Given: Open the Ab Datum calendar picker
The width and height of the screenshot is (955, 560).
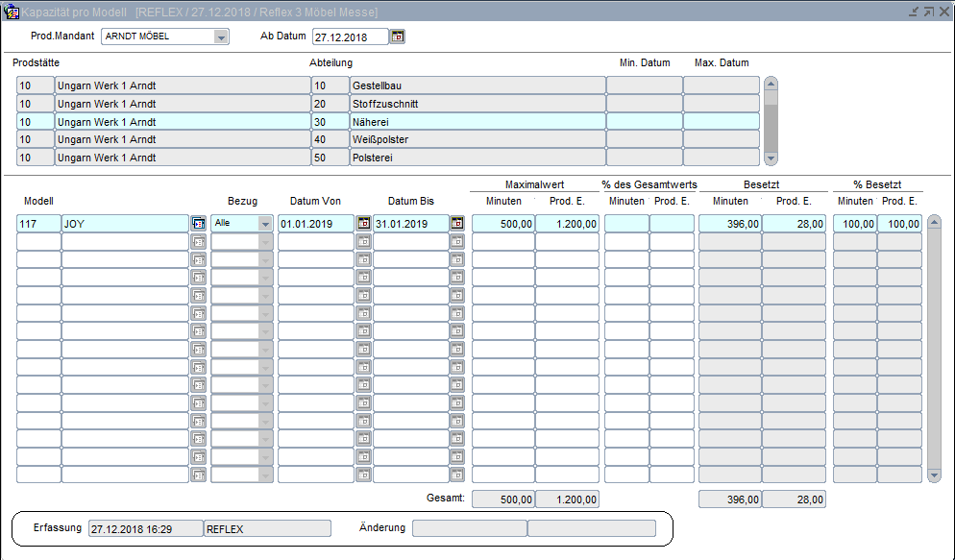Looking at the screenshot, I should 398,37.
